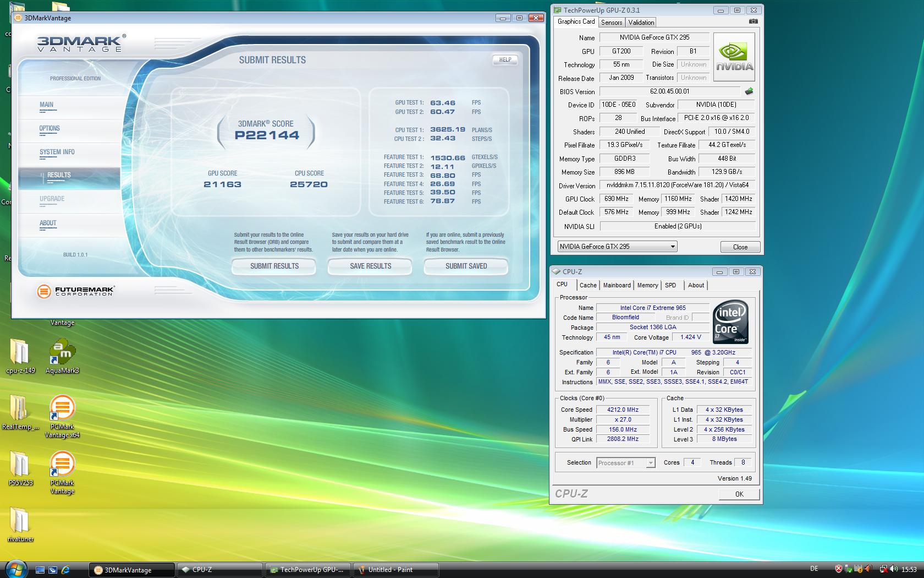
Task: Switch to the Sensors tab in GPU-Z
Action: coord(612,22)
